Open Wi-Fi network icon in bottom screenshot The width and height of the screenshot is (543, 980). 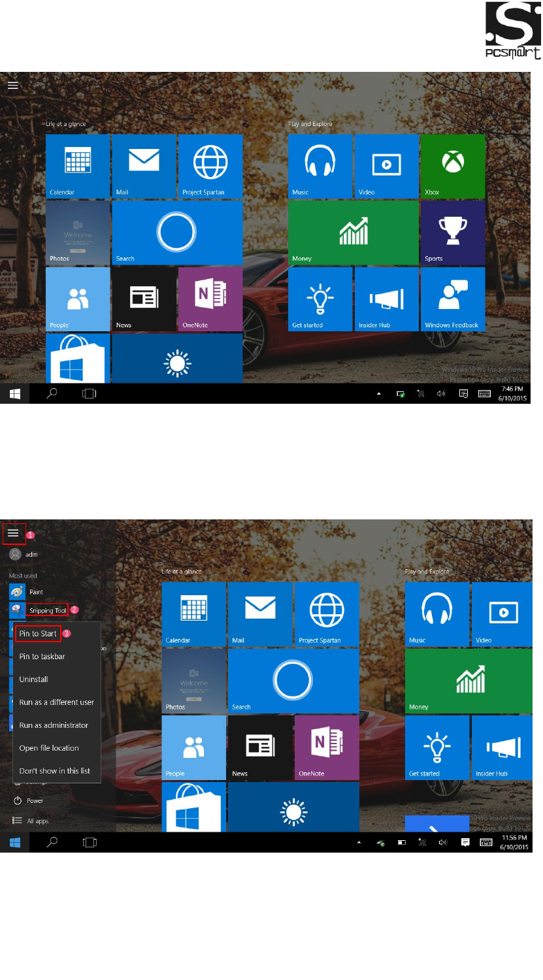pyautogui.click(x=422, y=843)
